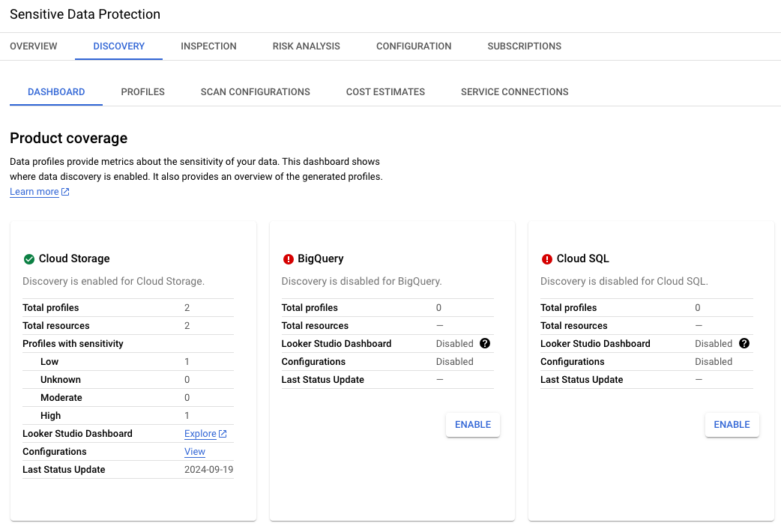Click 'Discovery is disabled for Cloud SQL.' text
This screenshot has width=781, height=532.
(624, 282)
